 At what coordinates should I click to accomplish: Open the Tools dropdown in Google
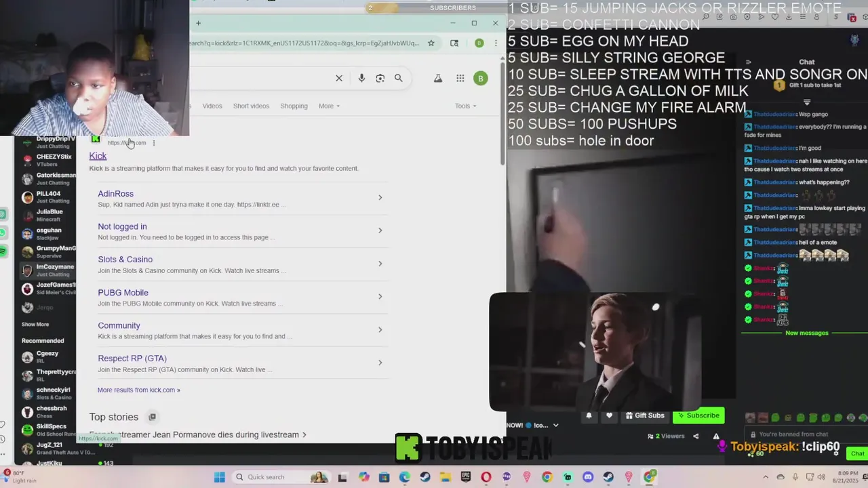click(465, 106)
